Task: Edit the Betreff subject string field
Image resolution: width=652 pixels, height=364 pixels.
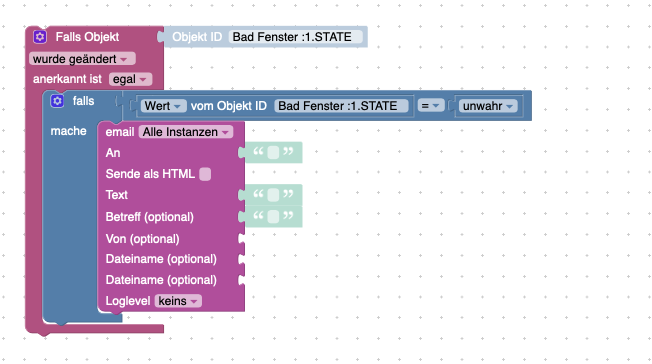Action: (273, 216)
